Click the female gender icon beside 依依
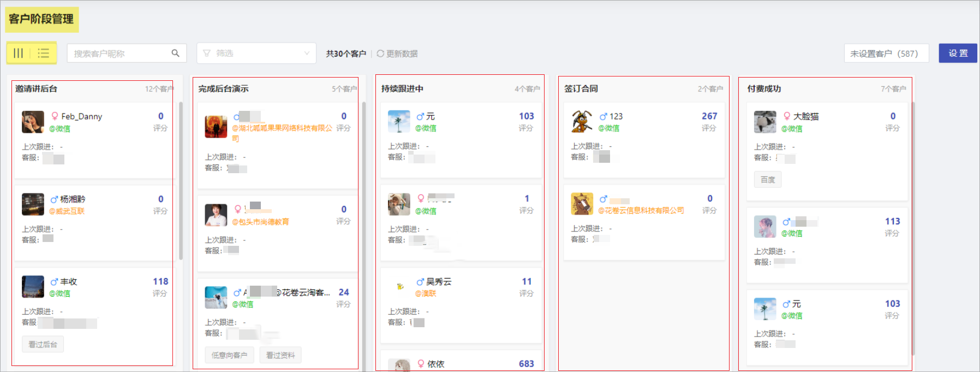This screenshot has width=980, height=372. [x=421, y=364]
